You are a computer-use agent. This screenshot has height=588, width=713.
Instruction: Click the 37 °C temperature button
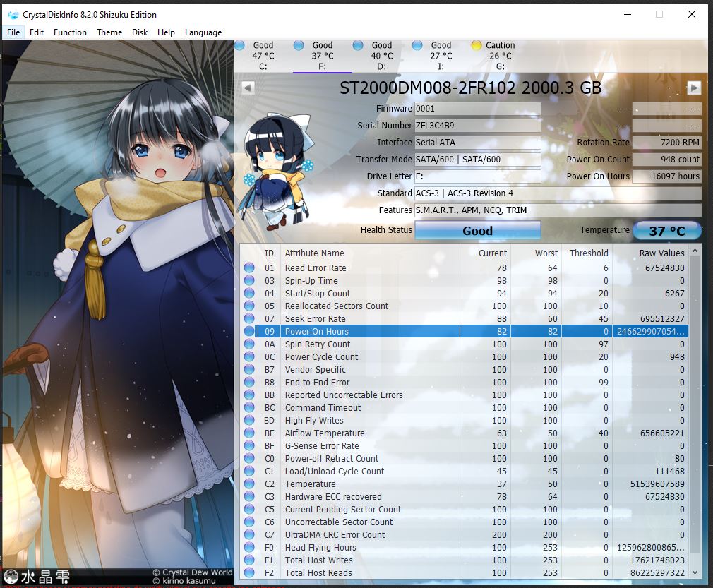667,231
